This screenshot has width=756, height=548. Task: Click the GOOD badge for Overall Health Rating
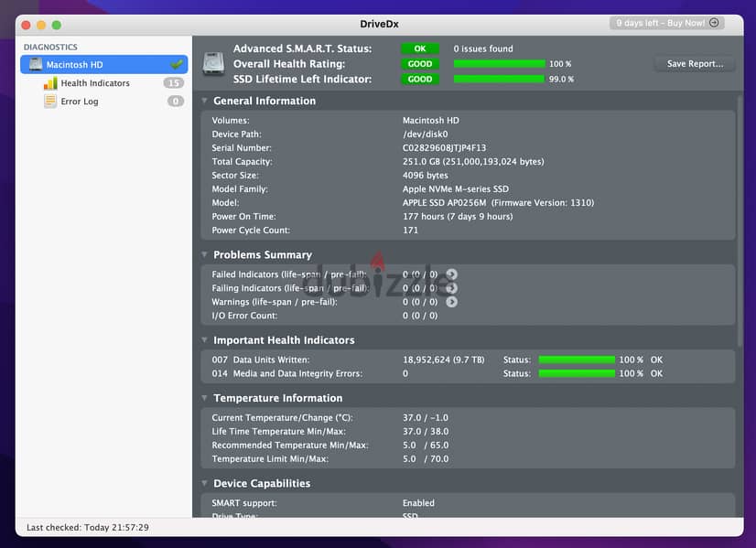click(x=420, y=64)
